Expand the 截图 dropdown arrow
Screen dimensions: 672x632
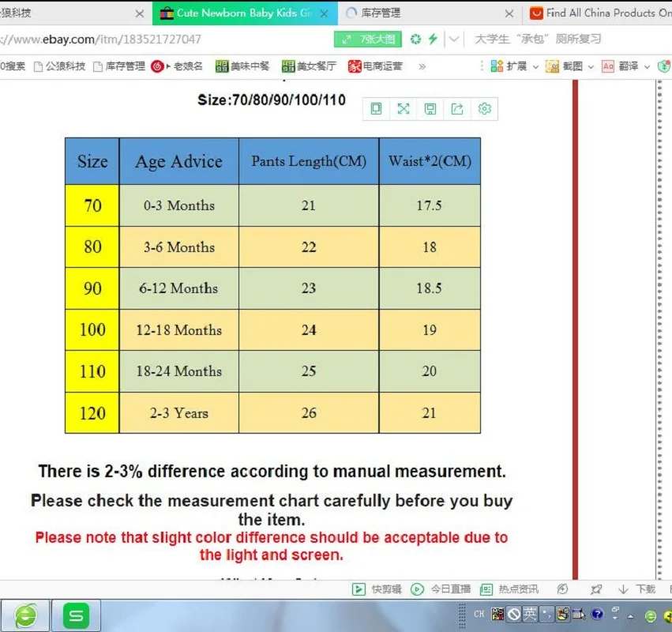591,67
